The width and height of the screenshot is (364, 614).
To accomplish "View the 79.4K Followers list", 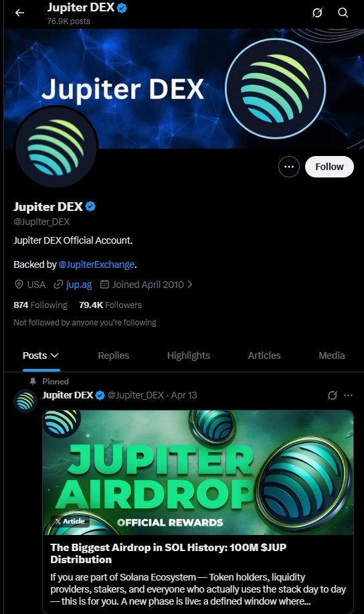I will [x=110, y=305].
